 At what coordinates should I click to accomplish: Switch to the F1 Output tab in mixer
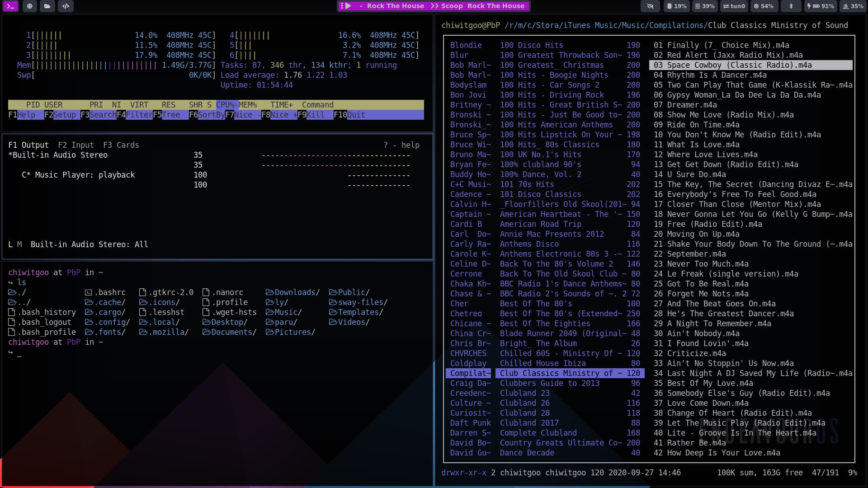(28, 145)
